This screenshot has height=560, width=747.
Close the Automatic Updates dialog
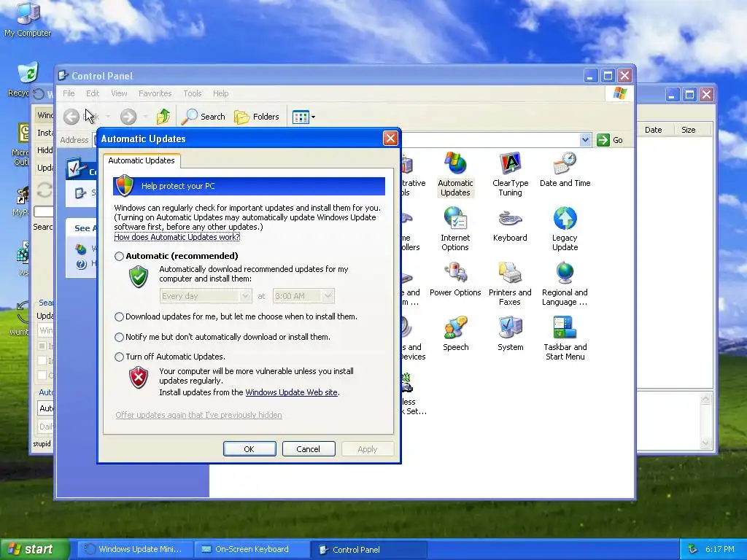click(x=390, y=139)
